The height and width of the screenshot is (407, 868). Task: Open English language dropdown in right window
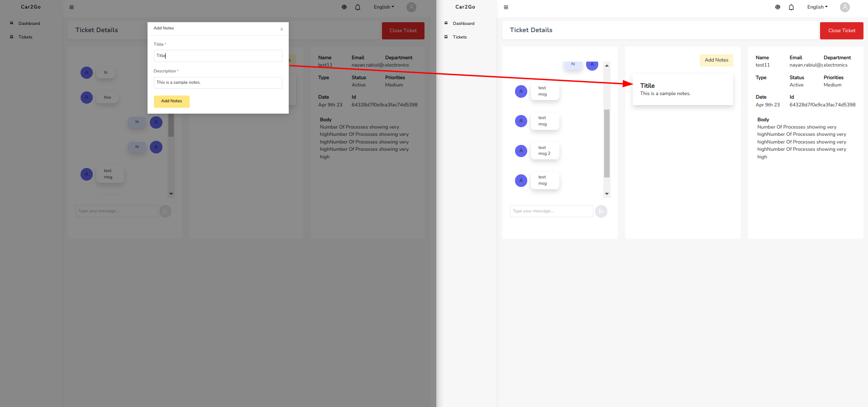coord(817,7)
